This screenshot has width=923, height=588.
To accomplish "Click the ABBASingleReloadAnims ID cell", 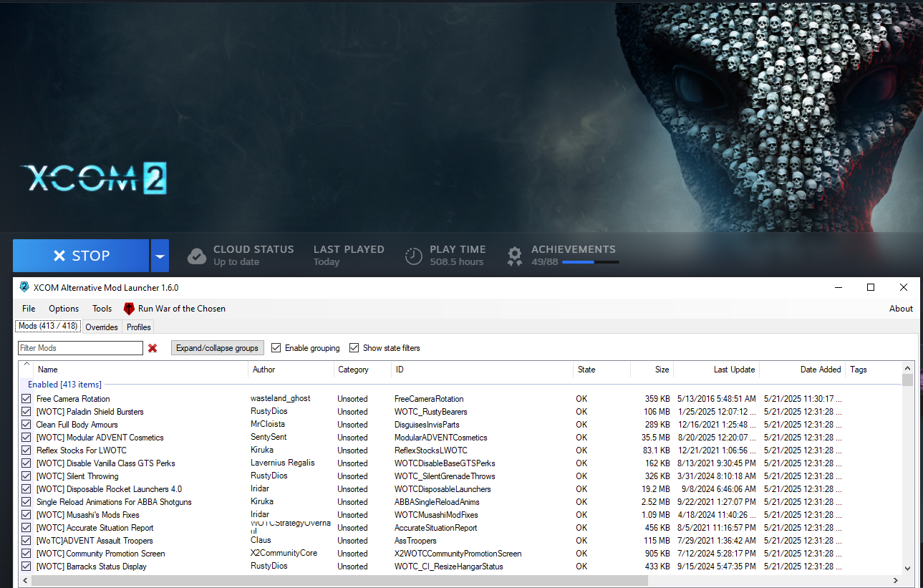I will click(x=437, y=502).
